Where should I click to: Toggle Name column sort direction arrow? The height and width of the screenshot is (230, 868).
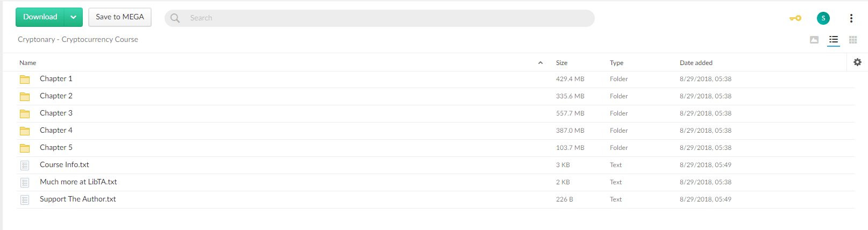pyautogui.click(x=540, y=63)
